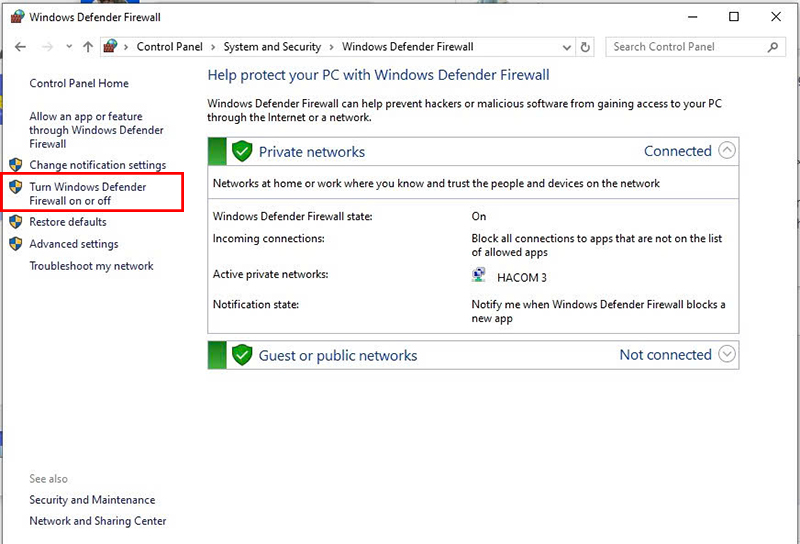Click the HACOM 3 network icon
This screenshot has height=544, width=800.
(478, 275)
